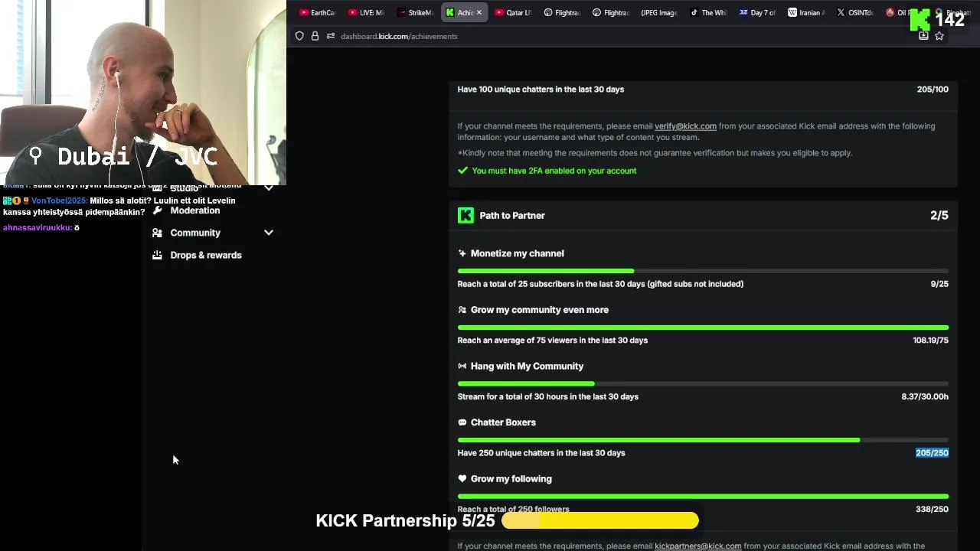Click the green 2FA enabled checkmark

(462, 171)
